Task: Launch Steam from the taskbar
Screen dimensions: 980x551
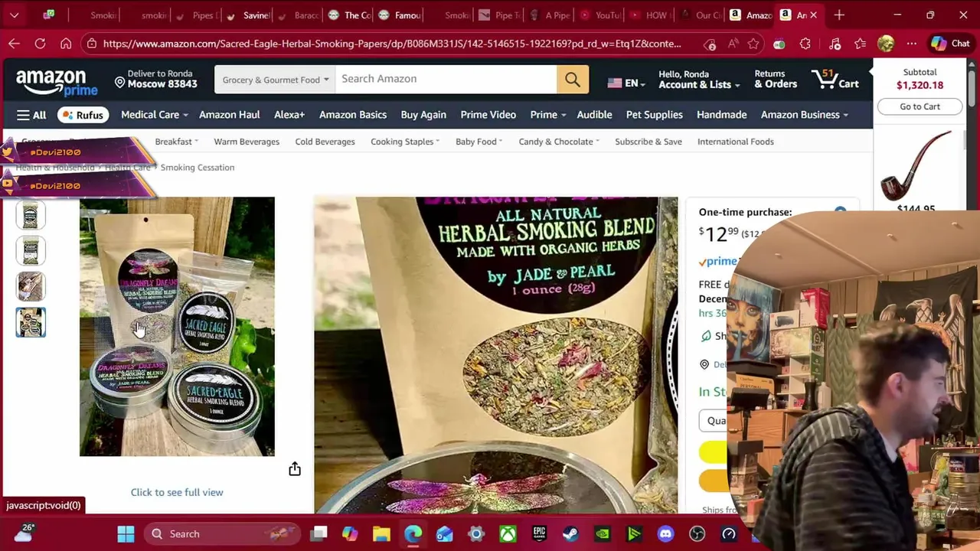Action: pos(571,533)
